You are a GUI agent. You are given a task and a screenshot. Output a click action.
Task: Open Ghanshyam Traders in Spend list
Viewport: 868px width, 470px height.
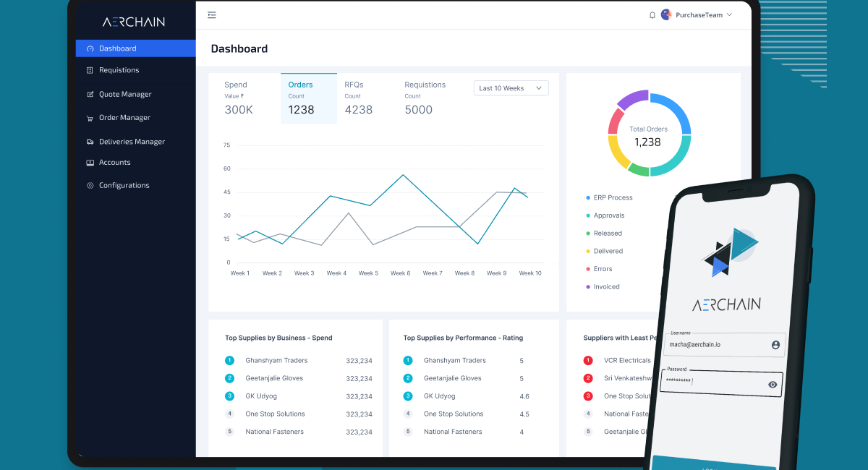[x=276, y=360]
